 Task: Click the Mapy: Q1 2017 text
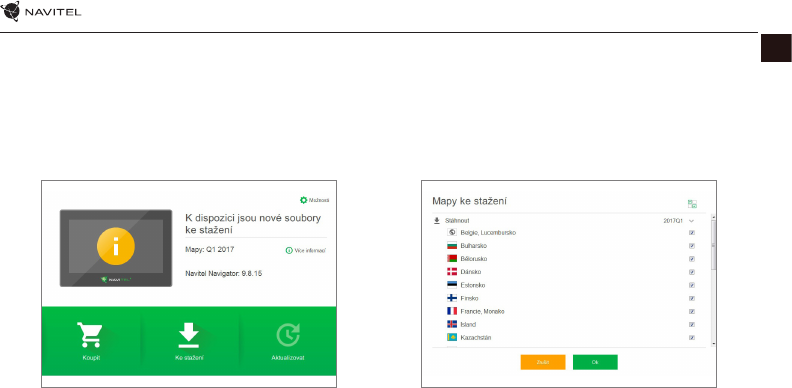(x=210, y=250)
